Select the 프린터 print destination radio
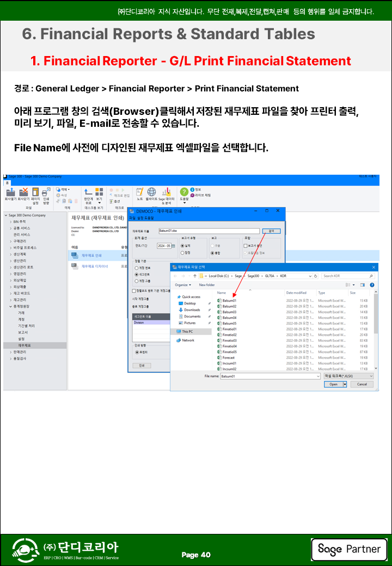The height and width of the screenshot is (566, 392). [137, 352]
